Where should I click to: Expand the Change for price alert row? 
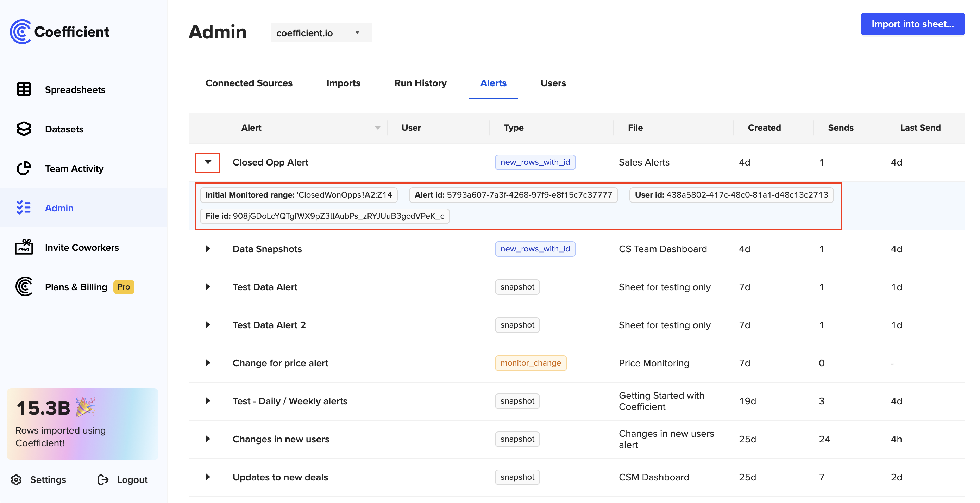tap(208, 363)
